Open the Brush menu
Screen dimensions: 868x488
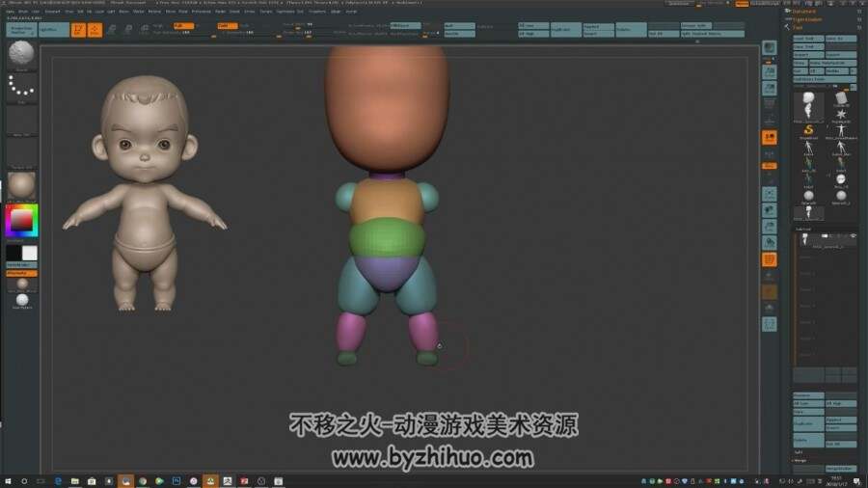[x=23, y=11]
